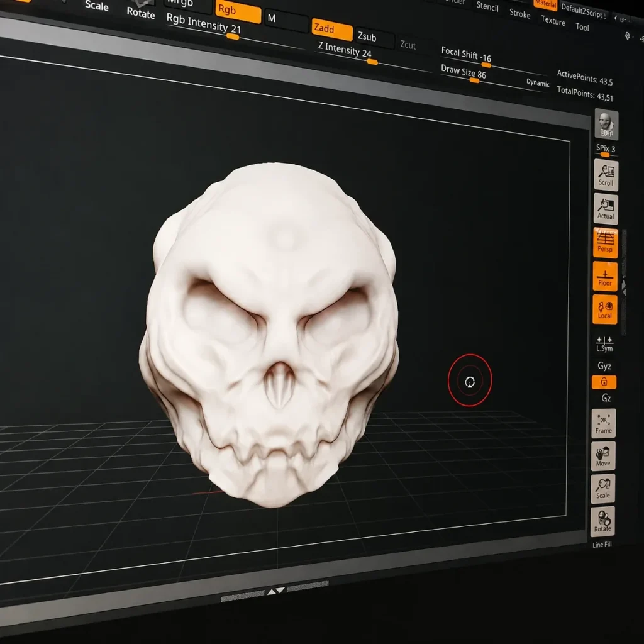Toggle the Dynamic draw size button
Image resolution: width=644 pixels, height=644 pixels.
pyautogui.click(x=538, y=83)
